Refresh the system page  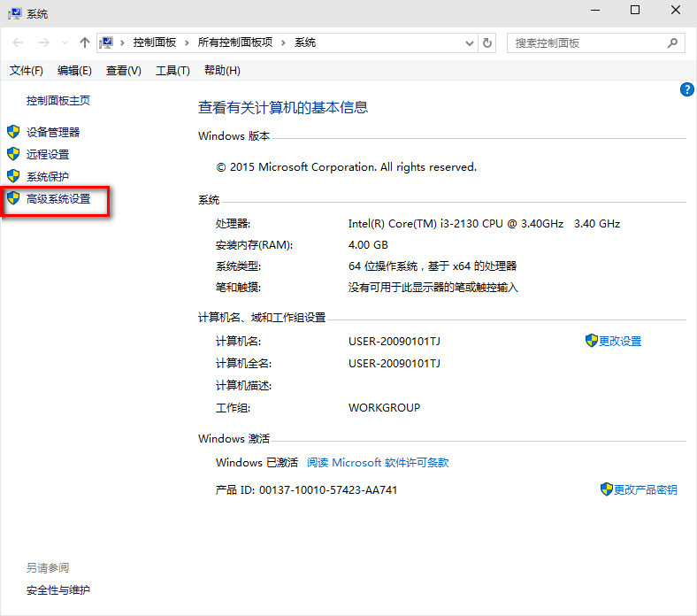click(x=487, y=42)
